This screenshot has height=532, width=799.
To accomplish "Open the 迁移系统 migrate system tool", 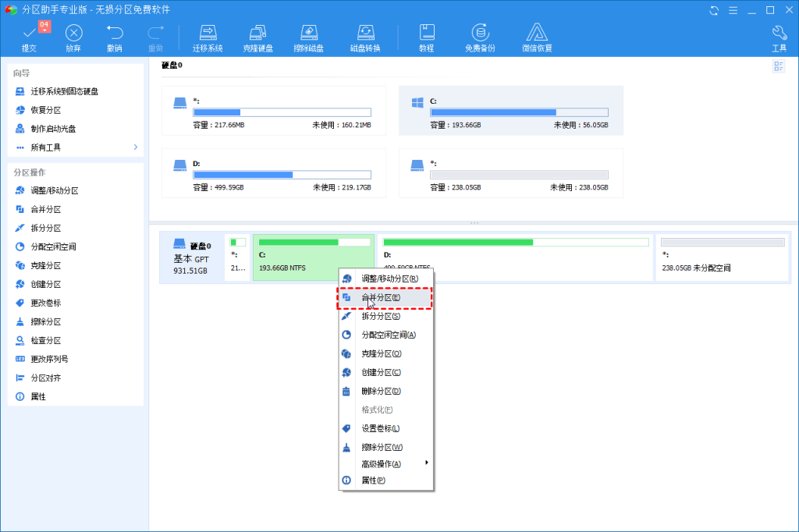I will coord(208,38).
